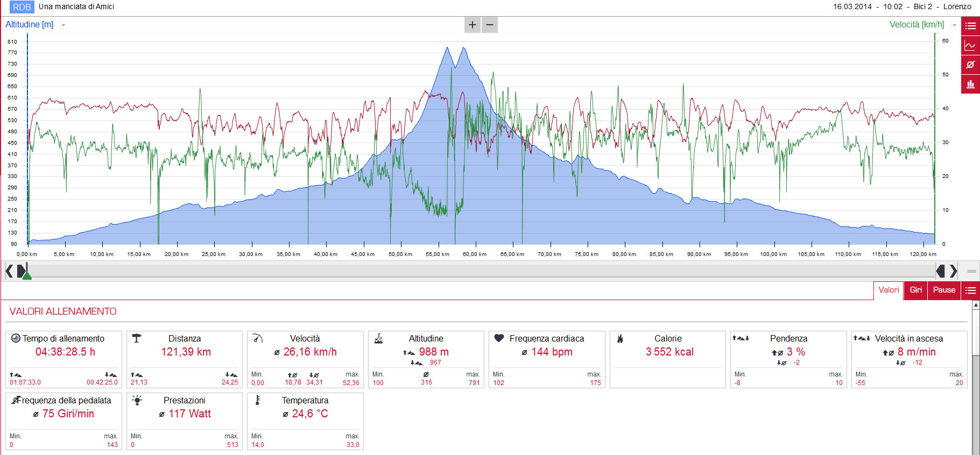Image resolution: width=980 pixels, height=455 pixels.
Task: Click the downhill time 00:42:25.0
Action: (x=102, y=382)
